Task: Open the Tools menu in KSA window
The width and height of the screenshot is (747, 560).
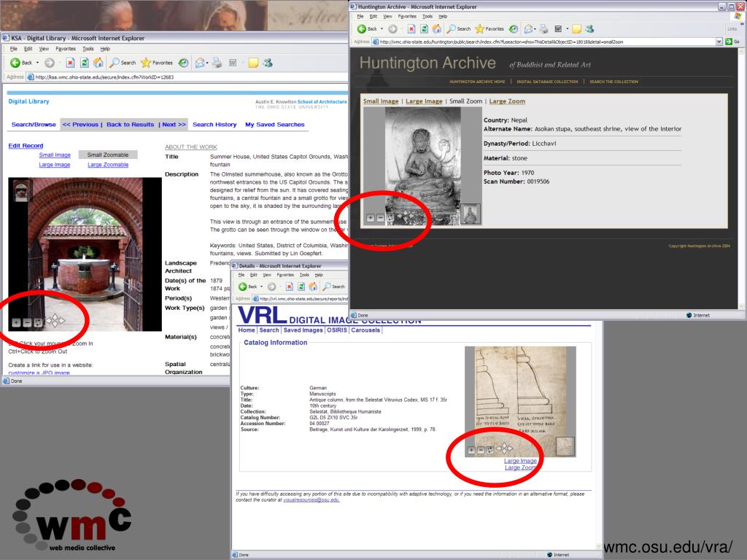Action: click(x=88, y=49)
